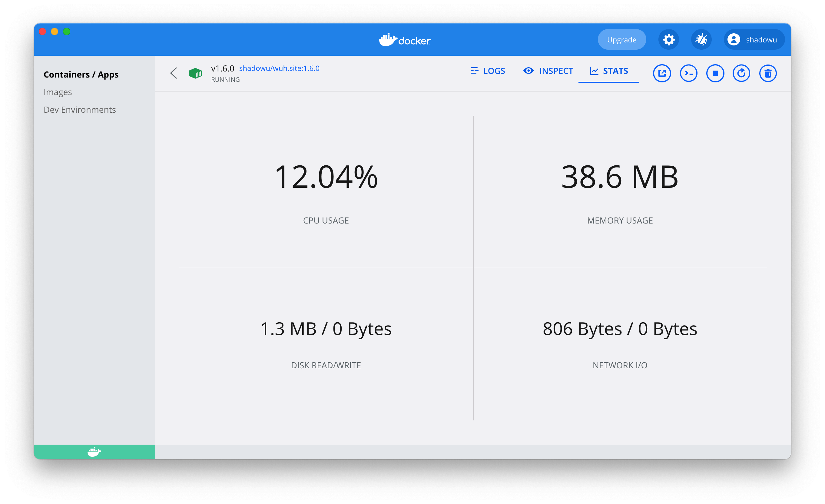Open the CLI terminal icon
The width and height of the screenshot is (825, 504).
click(x=688, y=73)
